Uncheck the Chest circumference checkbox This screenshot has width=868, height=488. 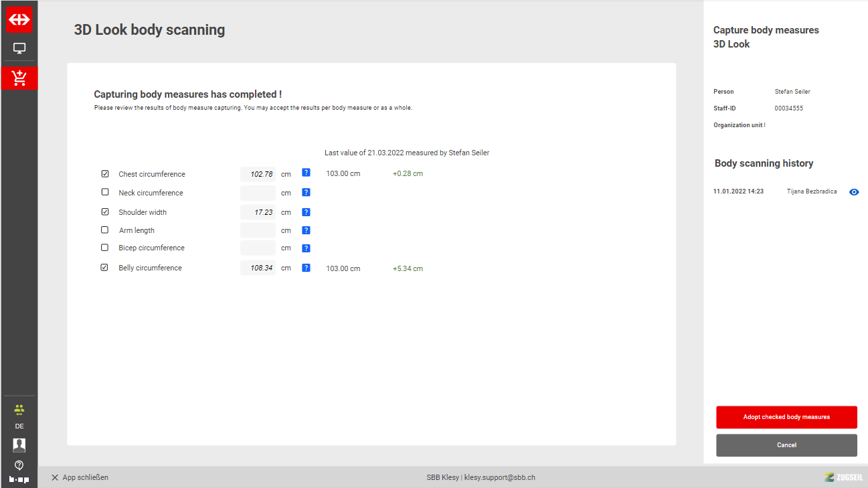tap(105, 174)
